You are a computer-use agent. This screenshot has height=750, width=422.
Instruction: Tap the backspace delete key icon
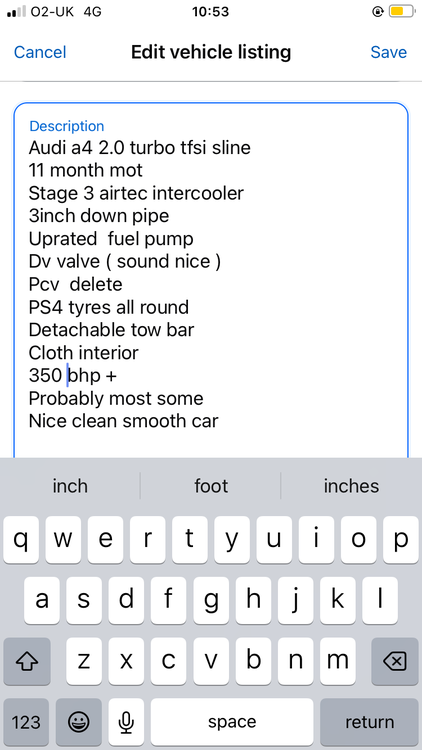pos(395,662)
